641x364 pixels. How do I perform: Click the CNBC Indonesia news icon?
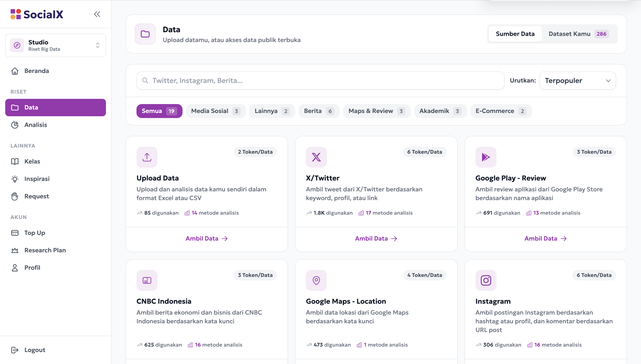point(147,280)
